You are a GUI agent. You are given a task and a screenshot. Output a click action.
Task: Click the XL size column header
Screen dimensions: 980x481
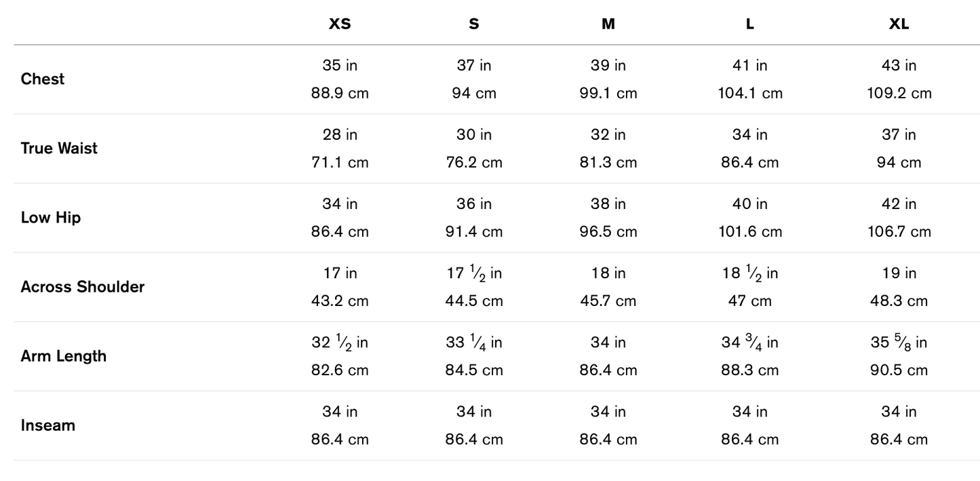pos(899,24)
